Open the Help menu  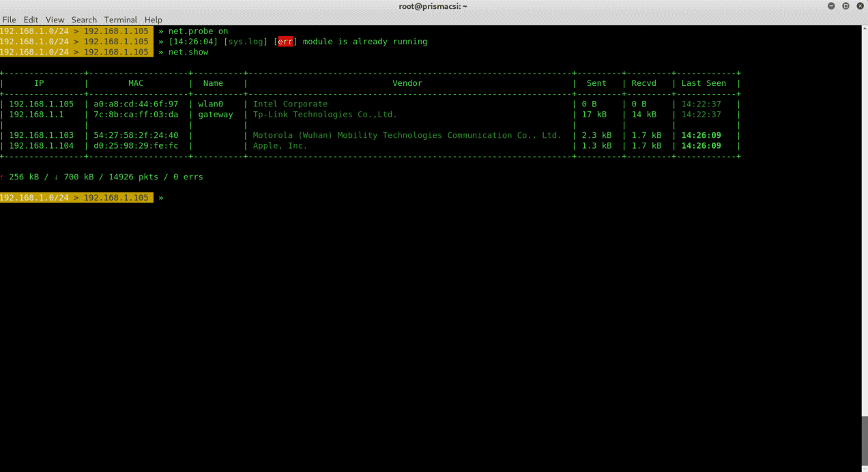click(153, 19)
